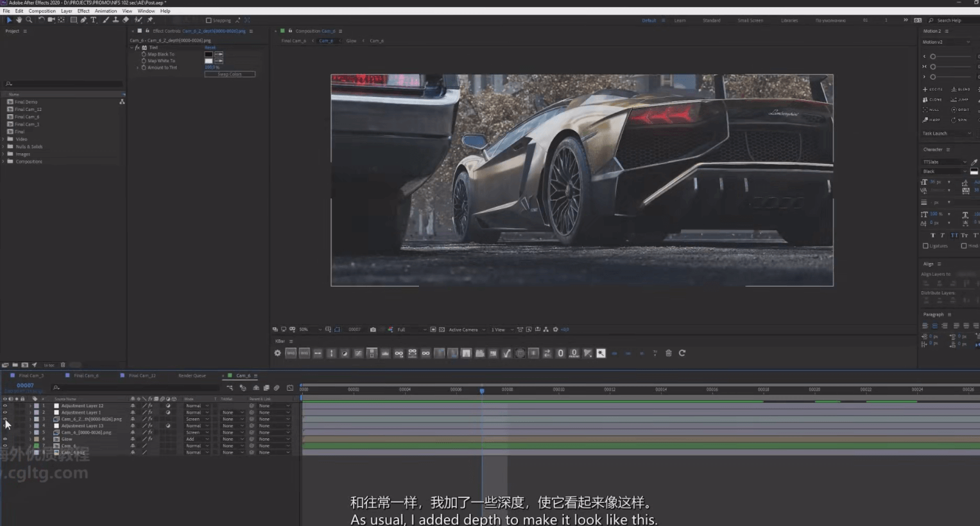Viewport: 980px width, 526px height.
Task: Select the Roto Brush tool
Action: (139, 20)
